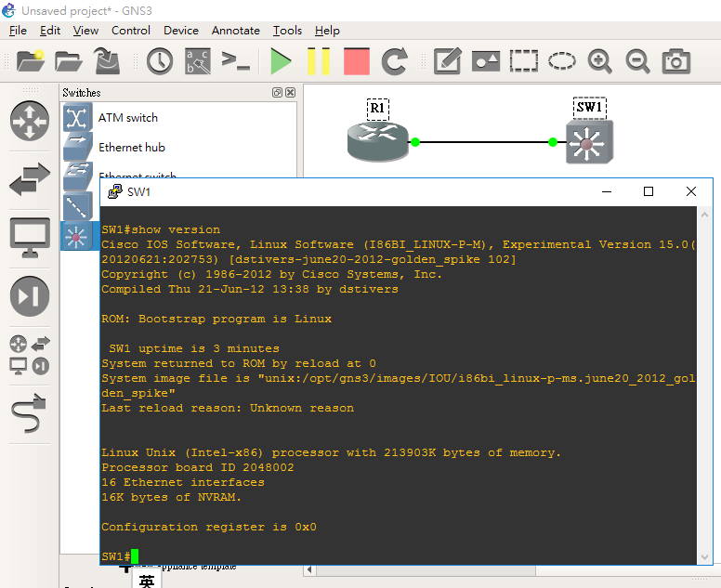Select the Draw ellipse tool

point(561,60)
